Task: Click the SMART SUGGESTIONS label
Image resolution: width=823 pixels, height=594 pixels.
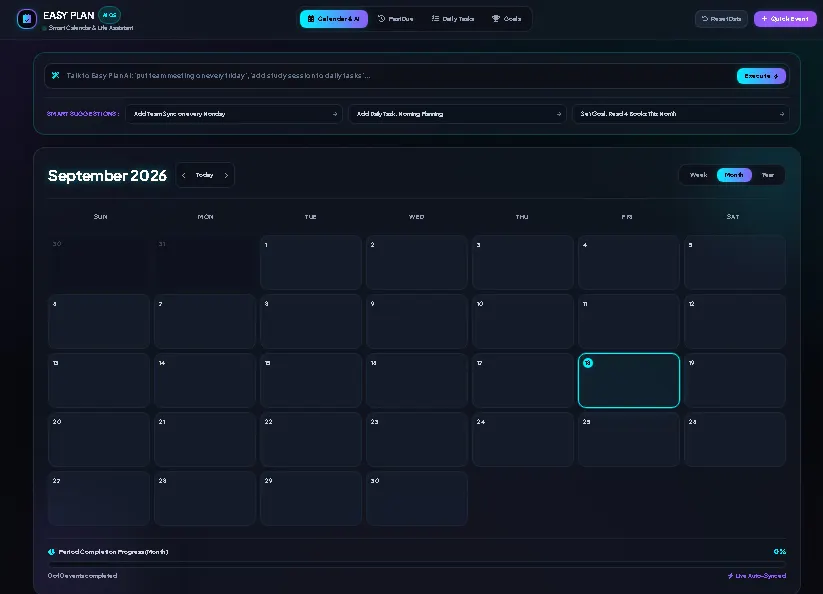Action: pyautogui.click(x=82, y=114)
